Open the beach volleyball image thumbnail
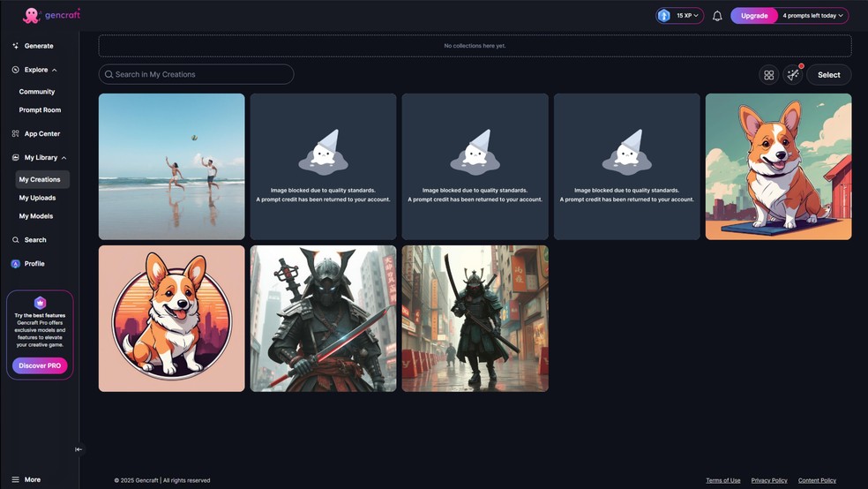The height and width of the screenshot is (489, 868). click(171, 167)
